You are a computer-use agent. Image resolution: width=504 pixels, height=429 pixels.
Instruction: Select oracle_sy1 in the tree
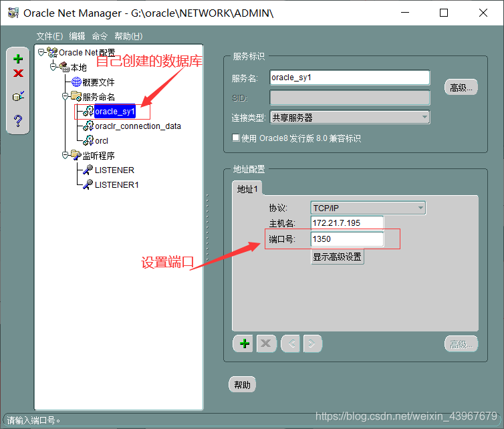click(115, 112)
